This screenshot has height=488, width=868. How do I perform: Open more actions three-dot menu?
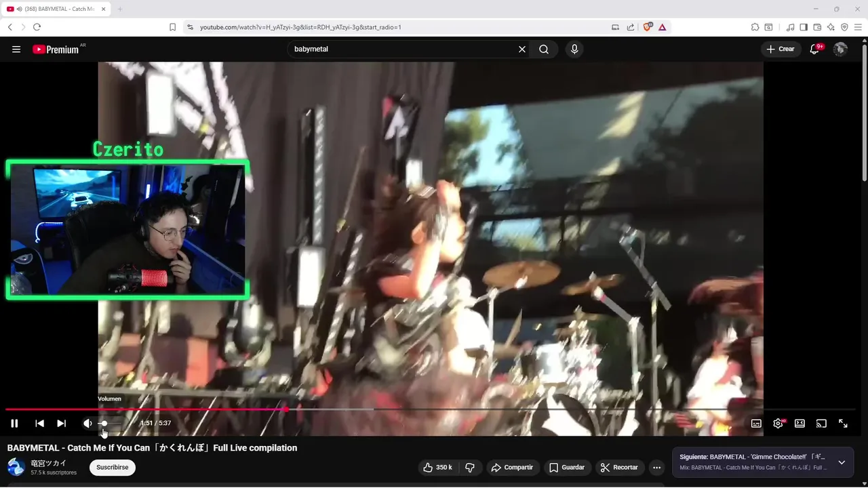[656, 468]
